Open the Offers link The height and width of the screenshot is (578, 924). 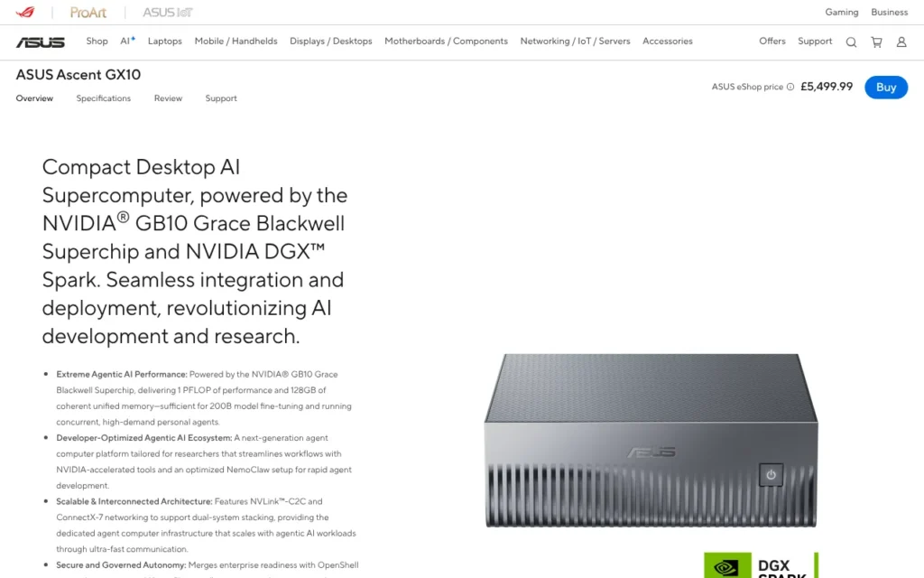(x=772, y=42)
